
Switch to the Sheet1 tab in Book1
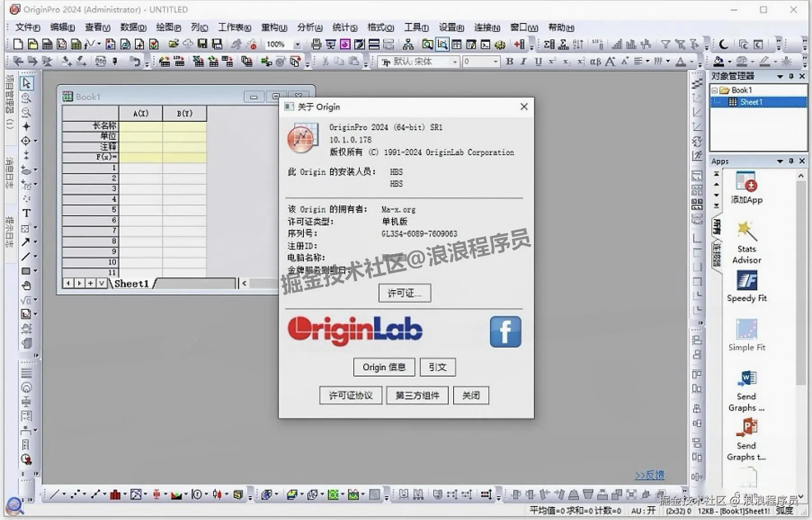[131, 283]
